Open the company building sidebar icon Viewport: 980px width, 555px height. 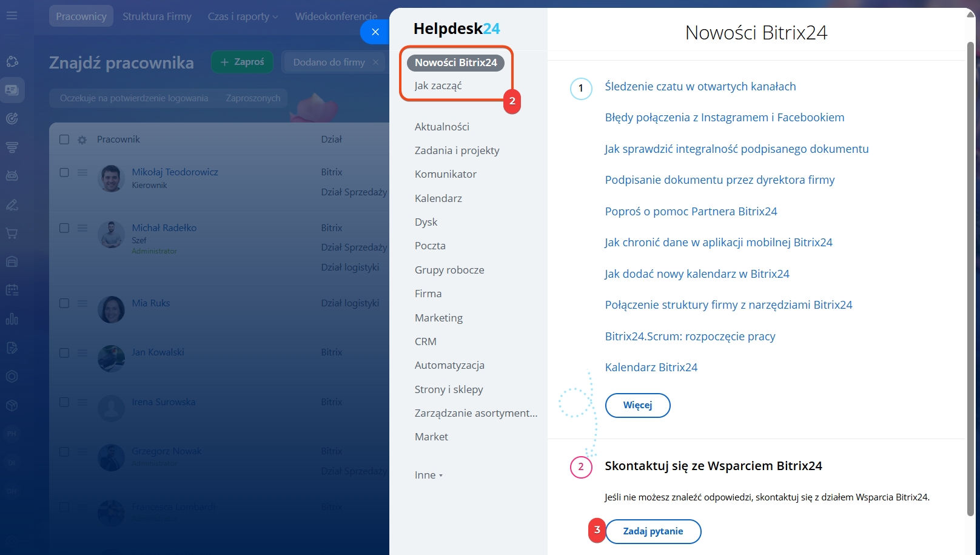[12, 261]
